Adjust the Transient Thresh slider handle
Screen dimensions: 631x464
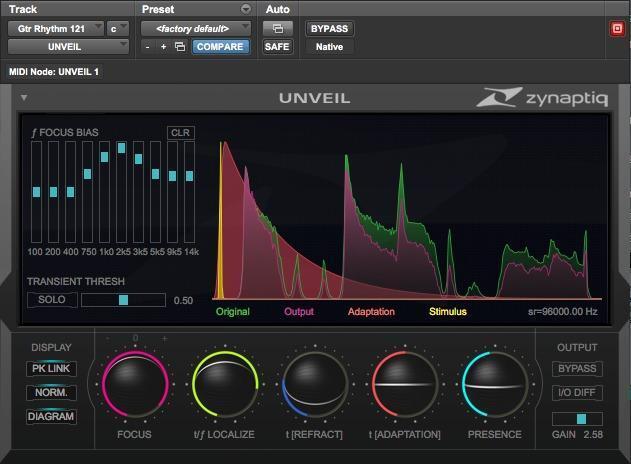[124, 300]
